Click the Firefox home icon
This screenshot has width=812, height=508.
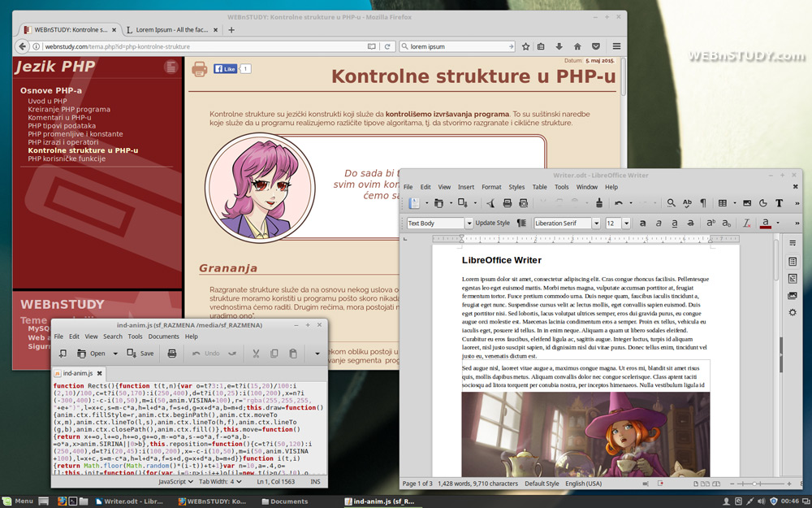pyautogui.click(x=577, y=46)
